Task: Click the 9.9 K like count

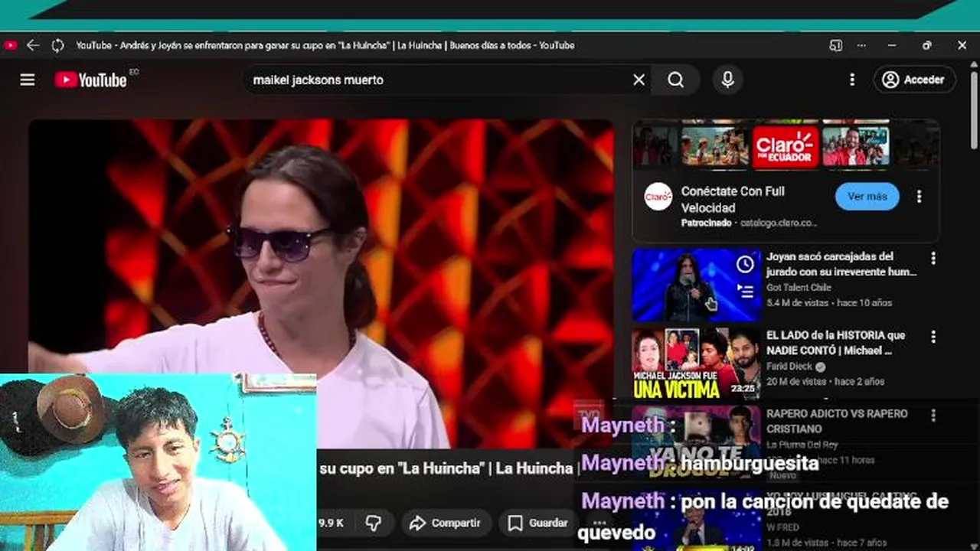Action: coord(331,523)
